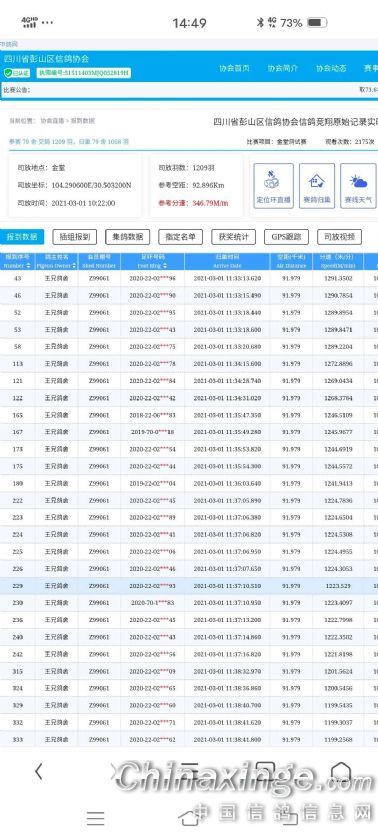Go to 协会首页 in navigation bar
This screenshot has width=378, height=840.
pyautogui.click(x=235, y=69)
